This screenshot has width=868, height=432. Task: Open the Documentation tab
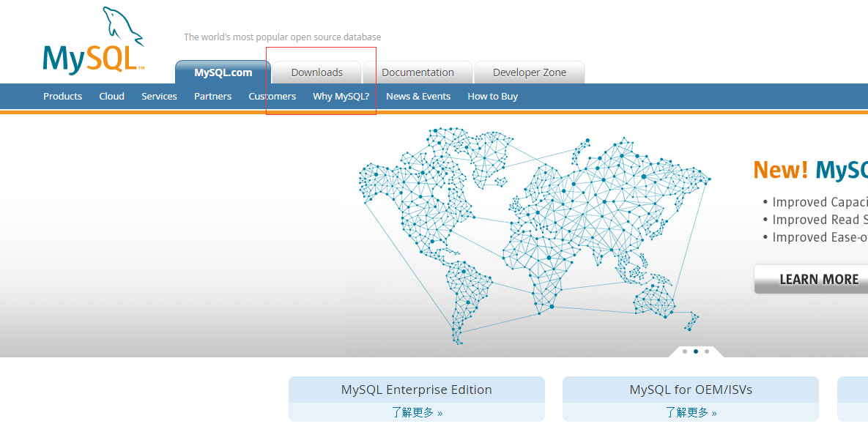click(418, 72)
